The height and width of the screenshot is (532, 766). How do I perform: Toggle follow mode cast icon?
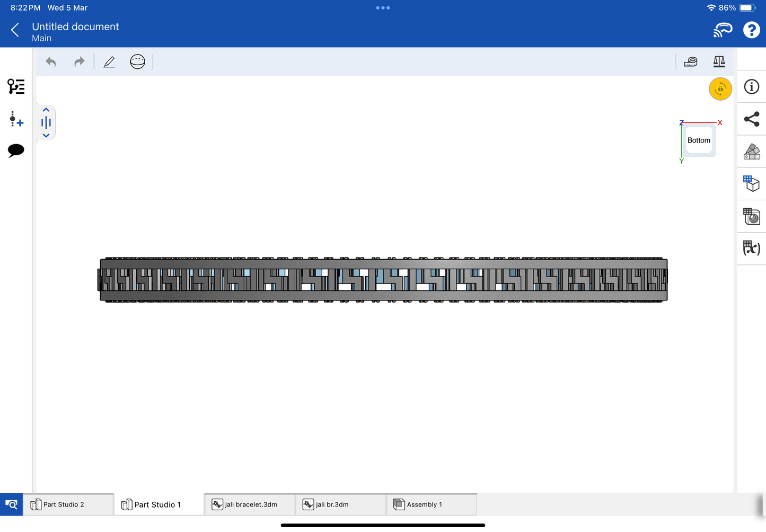click(723, 30)
